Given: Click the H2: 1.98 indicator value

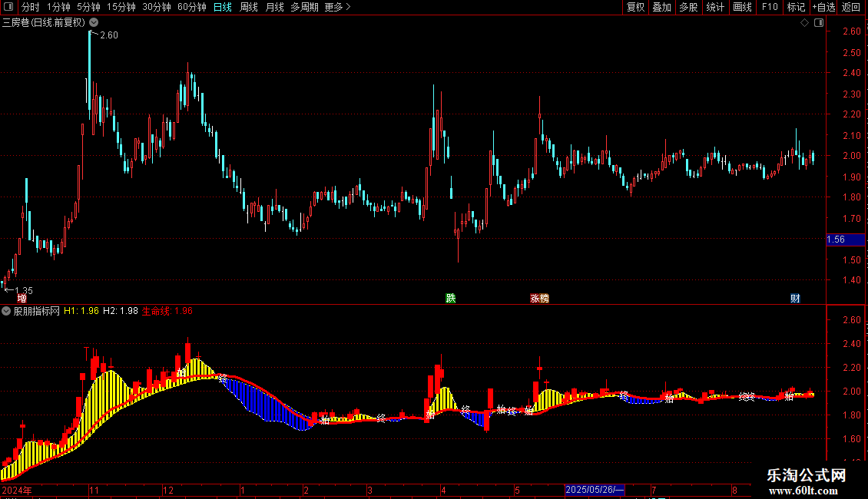Looking at the screenshot, I should pyautogui.click(x=120, y=311).
